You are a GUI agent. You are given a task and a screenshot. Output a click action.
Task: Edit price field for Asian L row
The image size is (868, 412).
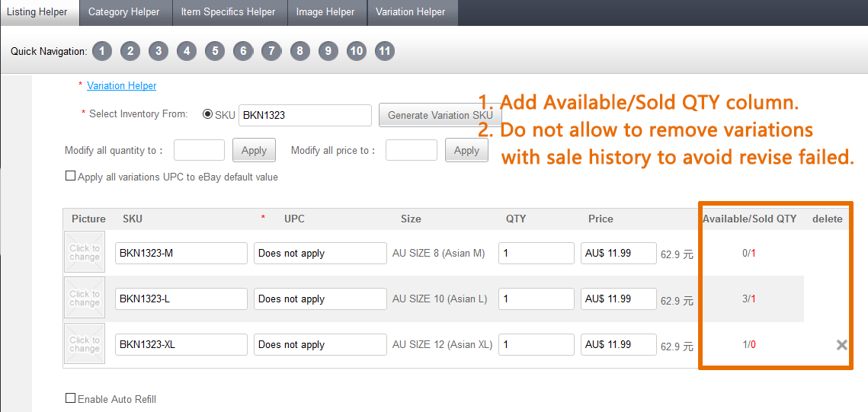[x=618, y=299]
